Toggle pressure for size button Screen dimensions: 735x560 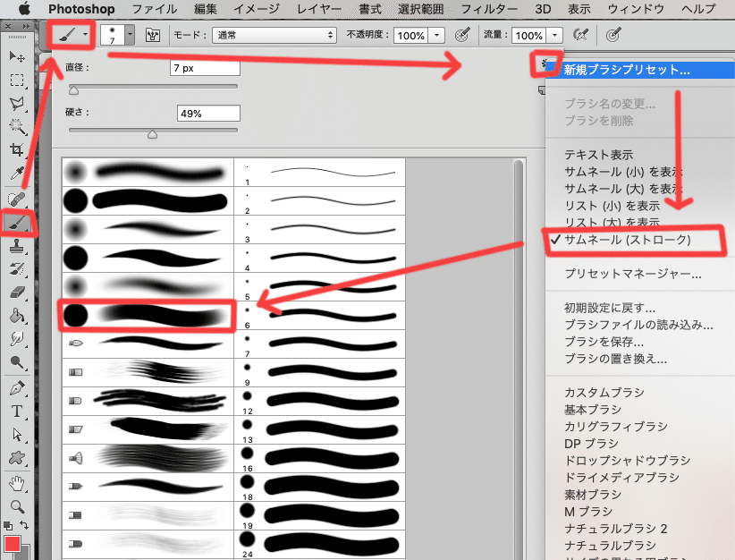(x=613, y=35)
